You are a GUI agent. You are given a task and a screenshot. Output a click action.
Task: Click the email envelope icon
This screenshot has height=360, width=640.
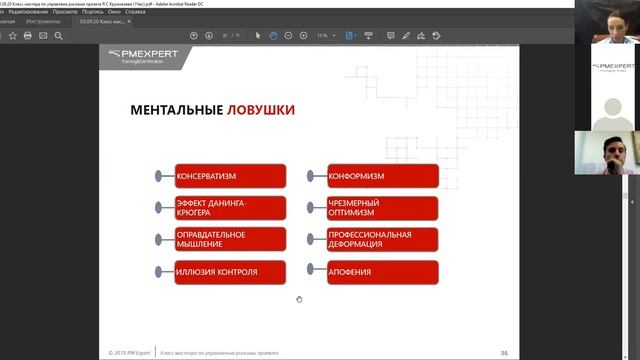[43, 36]
